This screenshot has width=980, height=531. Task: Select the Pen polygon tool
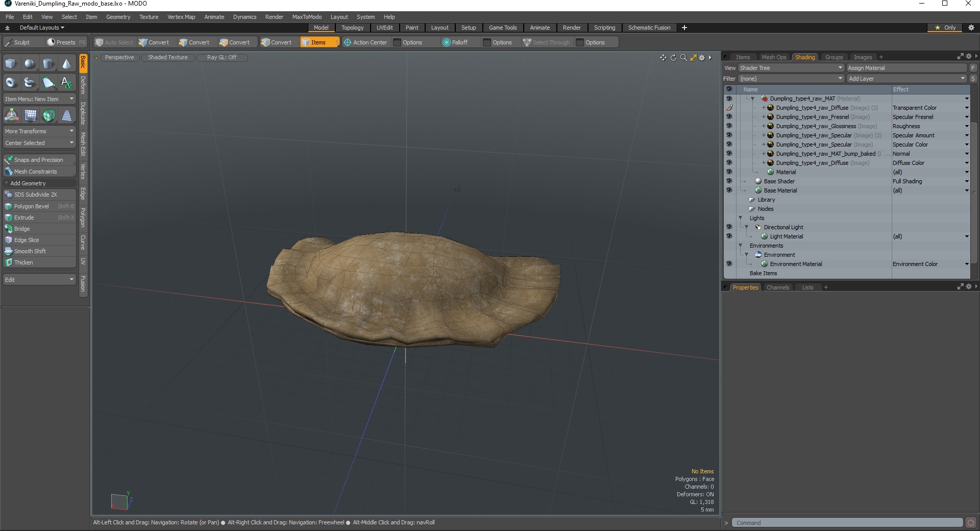coord(48,82)
